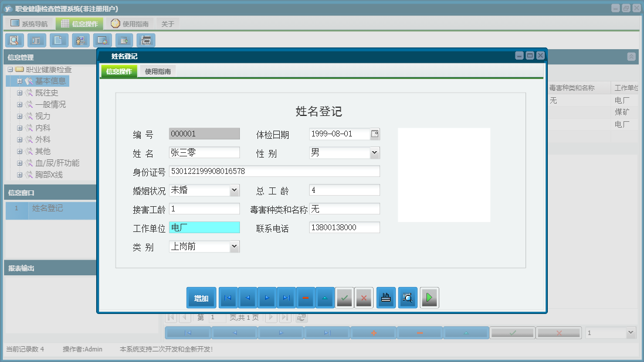Open the 类别 category dropdown

pos(235,246)
